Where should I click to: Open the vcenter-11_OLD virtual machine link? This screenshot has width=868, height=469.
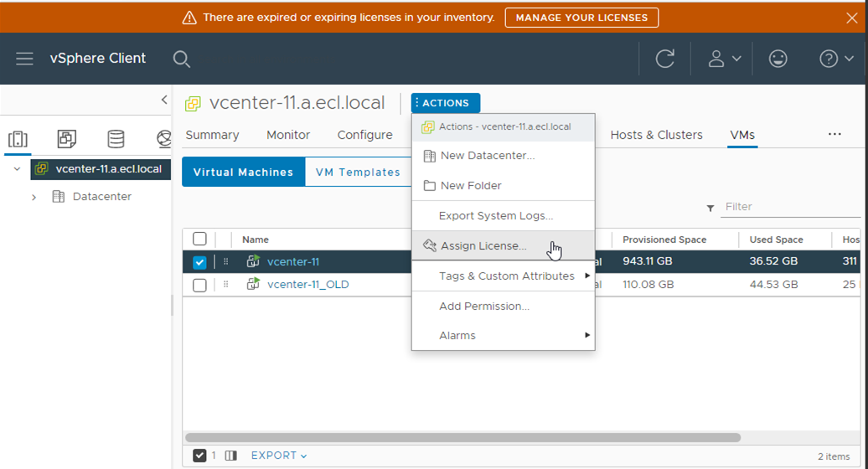(307, 285)
